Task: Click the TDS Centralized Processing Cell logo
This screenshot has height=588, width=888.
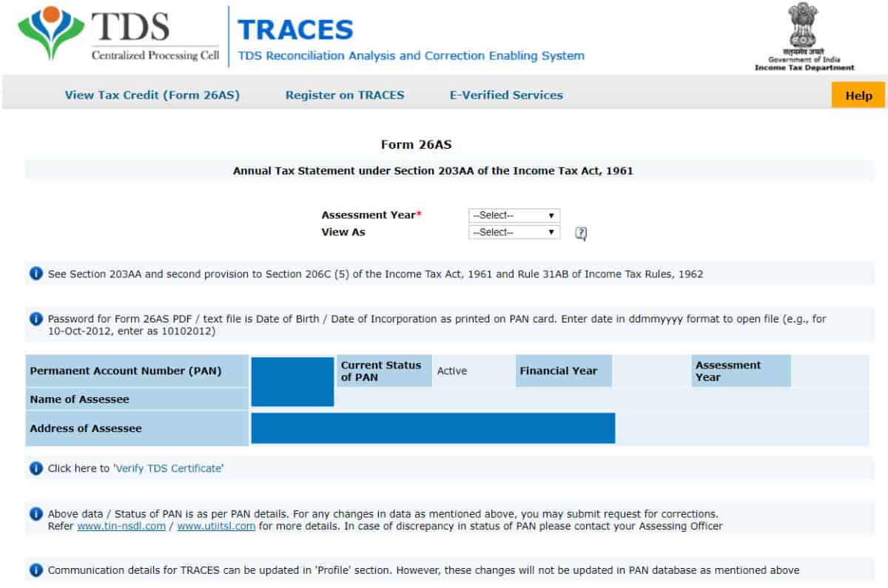Action: (x=118, y=36)
